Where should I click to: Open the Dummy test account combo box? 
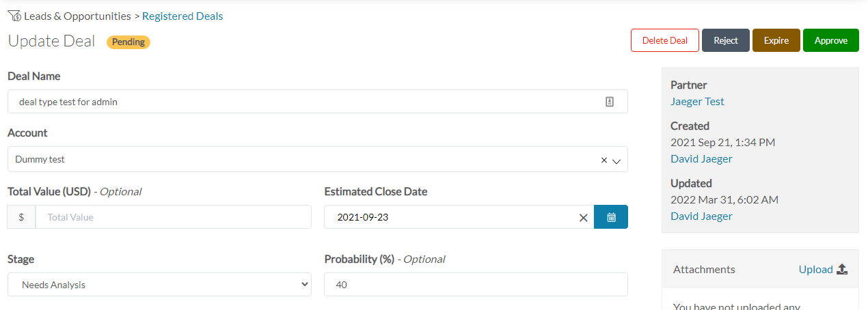click(301, 159)
